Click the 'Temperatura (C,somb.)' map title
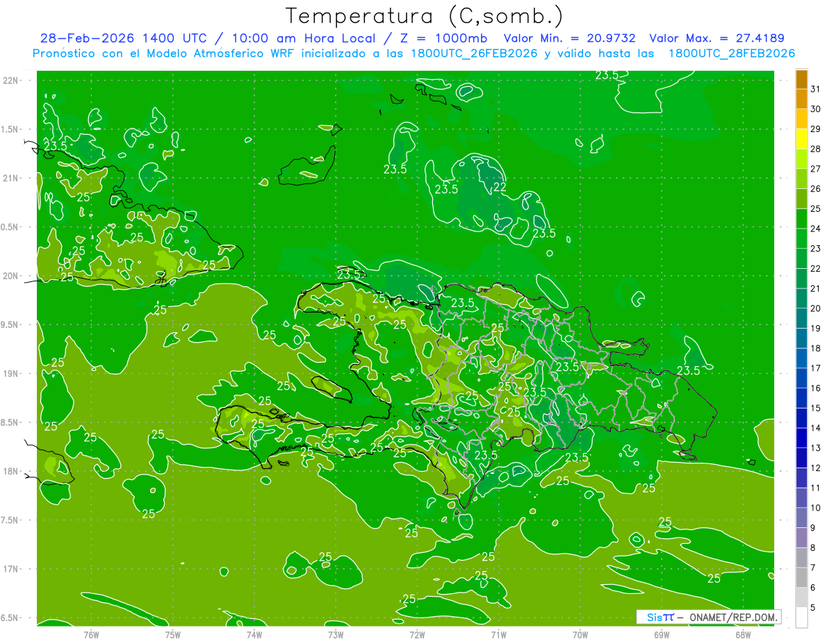 (425, 16)
